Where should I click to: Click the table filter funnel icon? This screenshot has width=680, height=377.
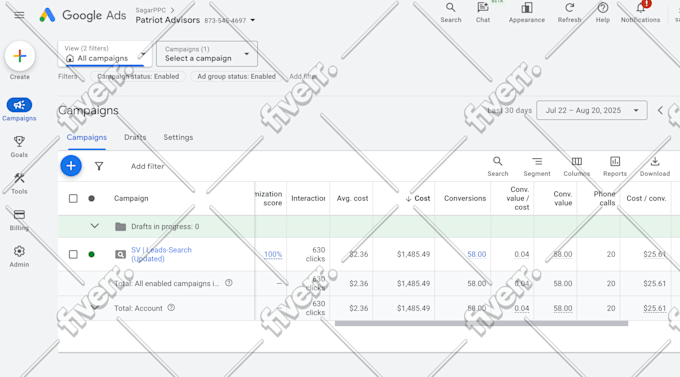click(x=99, y=166)
